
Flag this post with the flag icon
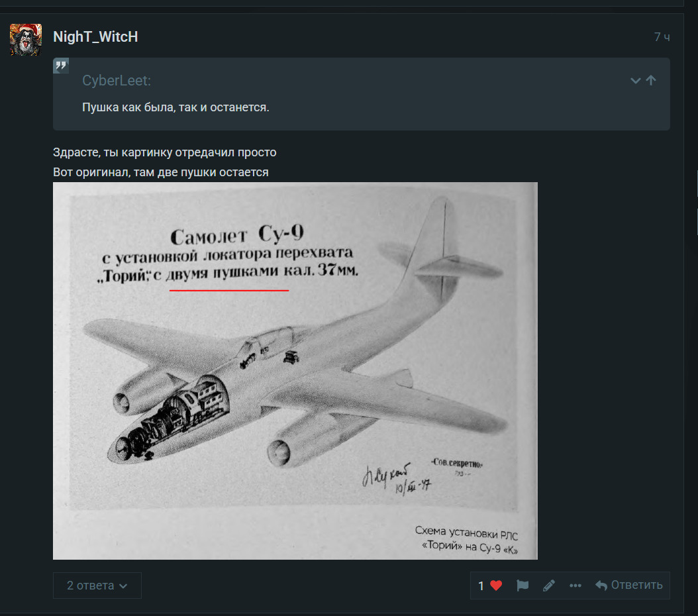tap(523, 586)
